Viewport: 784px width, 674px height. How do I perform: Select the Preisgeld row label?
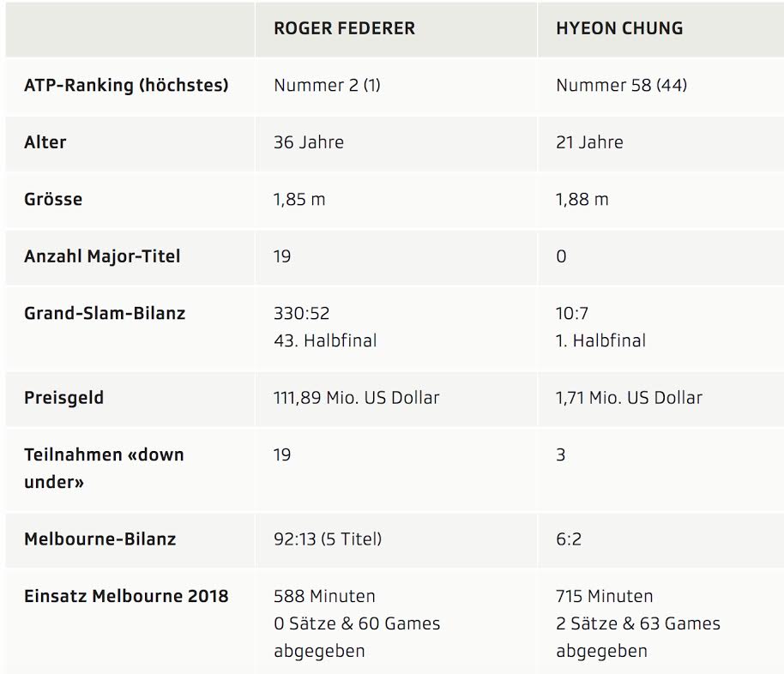[x=64, y=398]
